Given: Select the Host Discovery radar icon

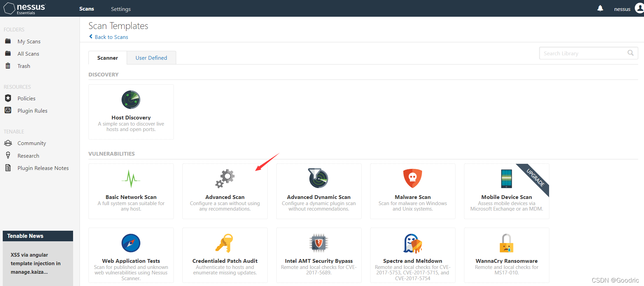Looking at the screenshot, I should coord(131,100).
